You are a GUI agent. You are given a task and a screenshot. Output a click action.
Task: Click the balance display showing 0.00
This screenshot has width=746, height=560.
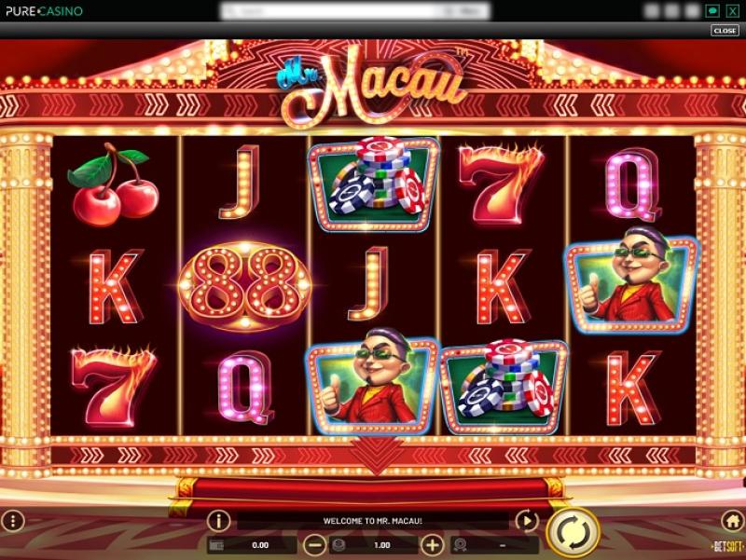(x=252, y=545)
